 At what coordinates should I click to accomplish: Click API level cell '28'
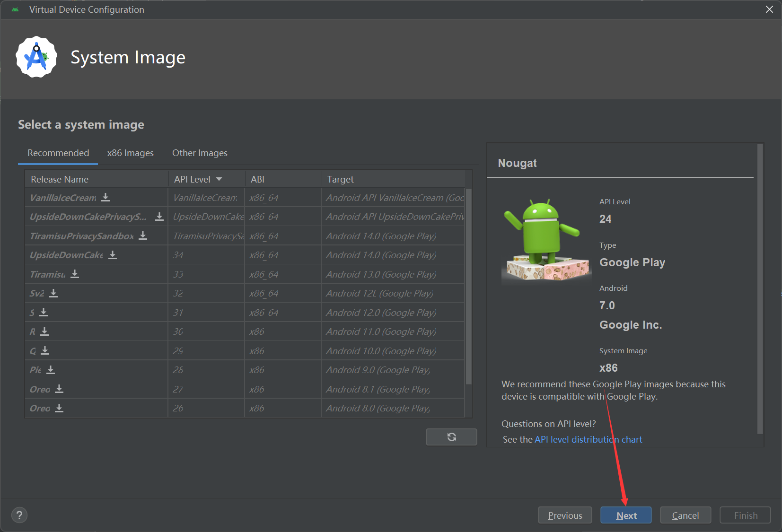206,370
